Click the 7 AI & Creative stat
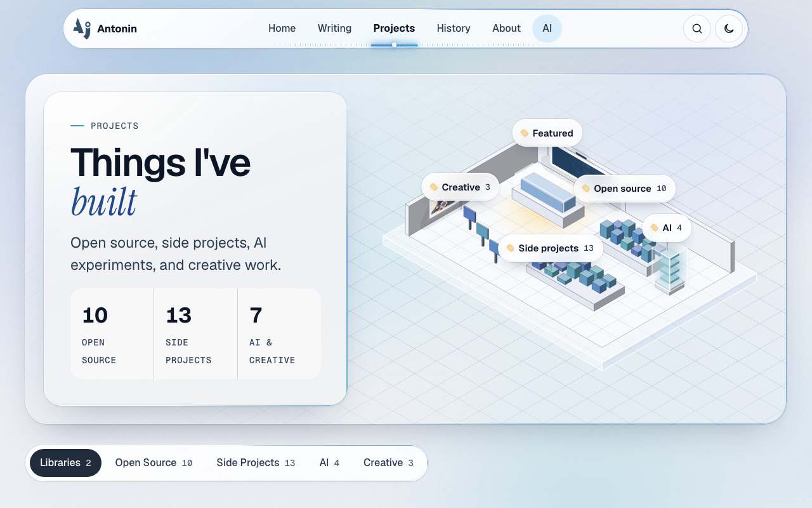Viewport: 812px width, 508px height. click(x=279, y=334)
